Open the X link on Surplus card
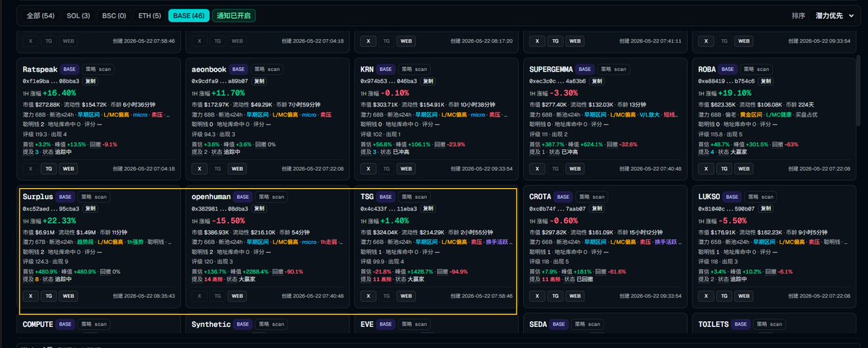Screen dimensions: 868x348 tap(31, 296)
